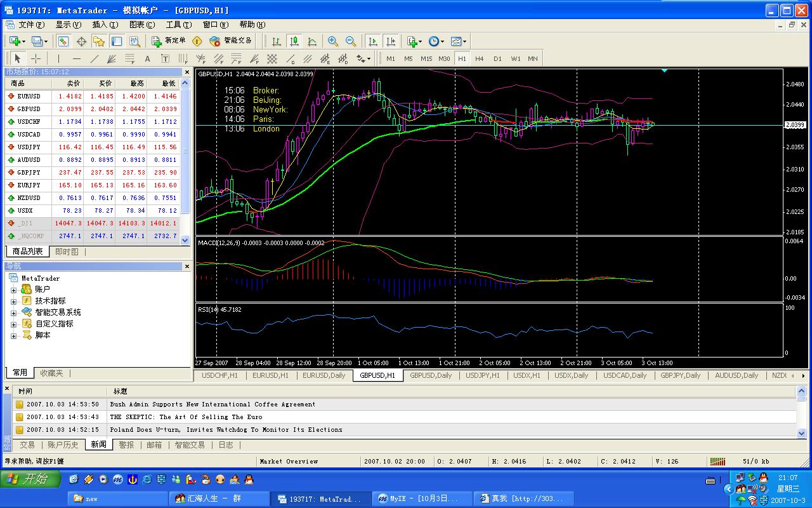
Task: Select the horizontal line drawing tool
Action: pos(76,58)
